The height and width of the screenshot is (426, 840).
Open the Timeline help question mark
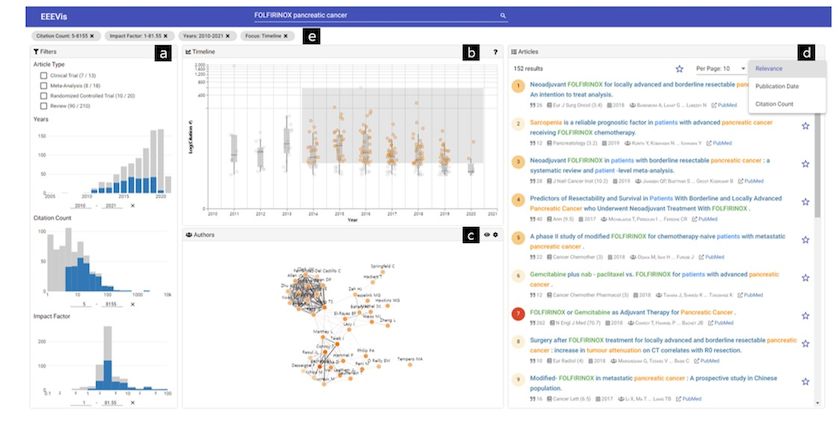pos(495,51)
